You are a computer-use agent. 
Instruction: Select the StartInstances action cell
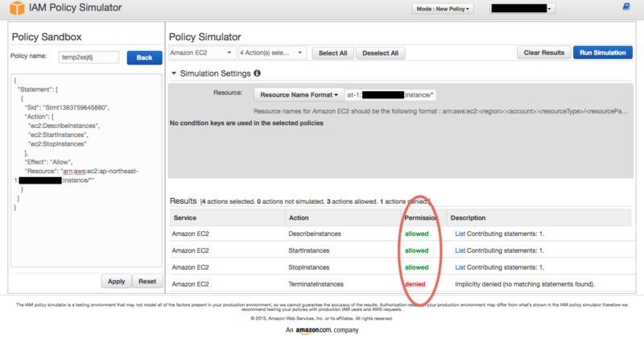pyautogui.click(x=309, y=250)
